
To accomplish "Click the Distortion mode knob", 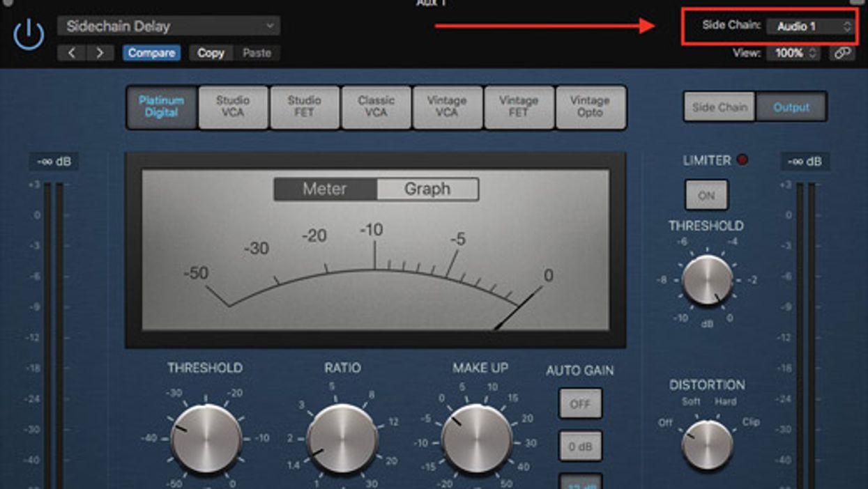I will coord(707,444).
